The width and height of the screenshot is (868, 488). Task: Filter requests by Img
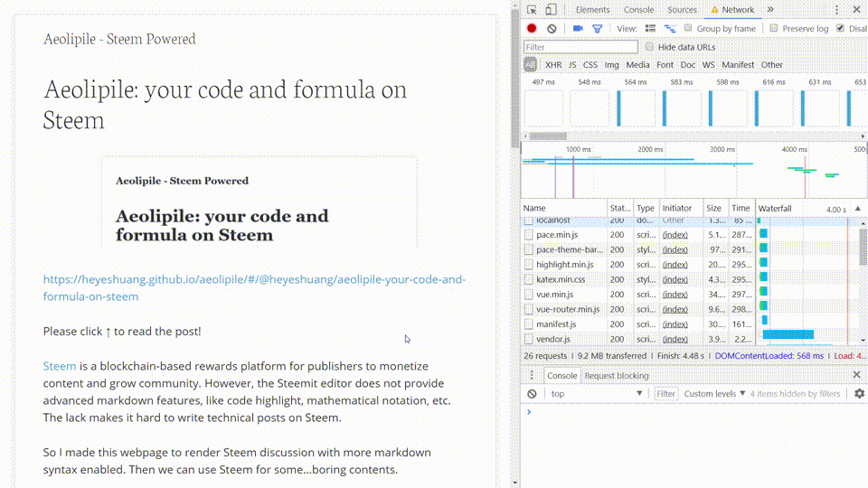pos(612,65)
